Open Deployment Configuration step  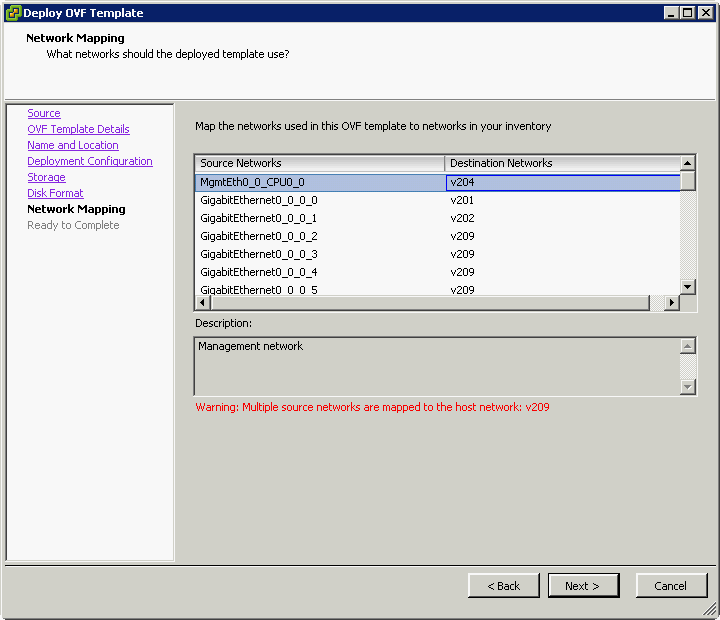90,161
